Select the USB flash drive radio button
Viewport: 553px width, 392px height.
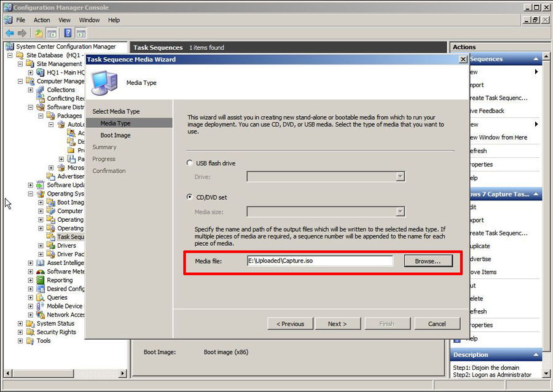coord(190,163)
